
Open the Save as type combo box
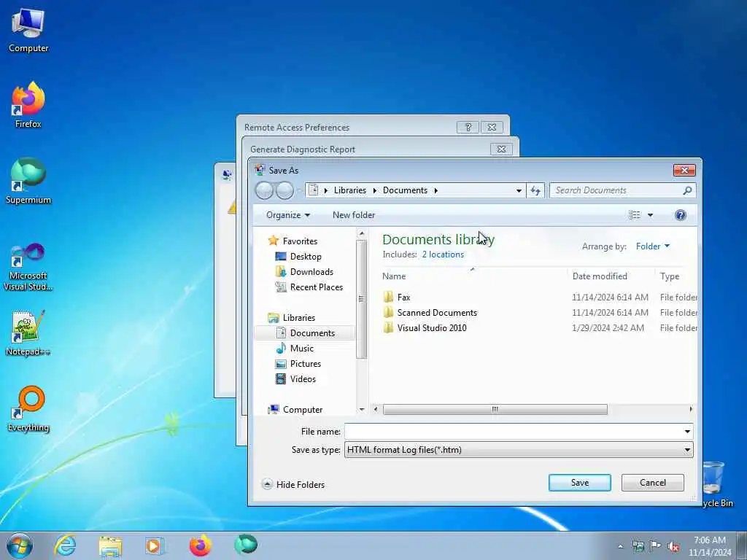pyautogui.click(x=519, y=450)
